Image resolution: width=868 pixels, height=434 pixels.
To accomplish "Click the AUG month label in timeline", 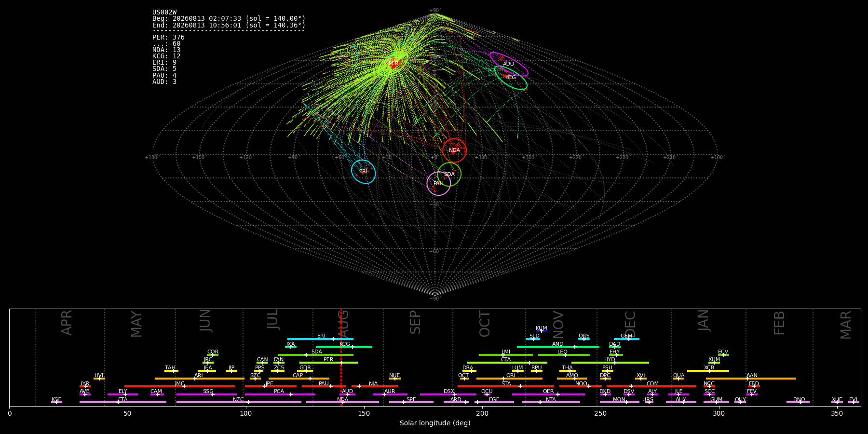I will coord(343,324).
